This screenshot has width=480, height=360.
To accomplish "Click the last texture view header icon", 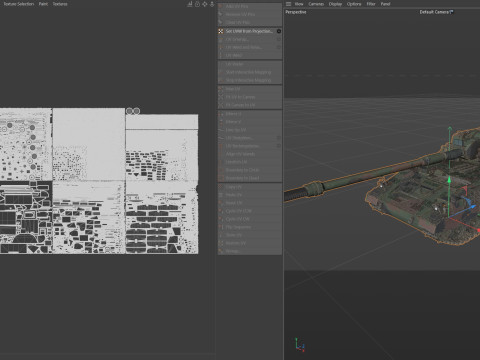I will pos(212,4).
